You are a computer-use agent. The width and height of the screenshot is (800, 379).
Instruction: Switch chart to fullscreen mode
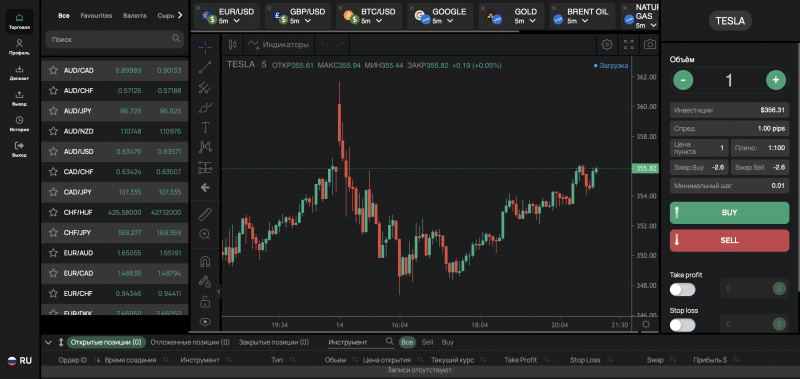629,44
